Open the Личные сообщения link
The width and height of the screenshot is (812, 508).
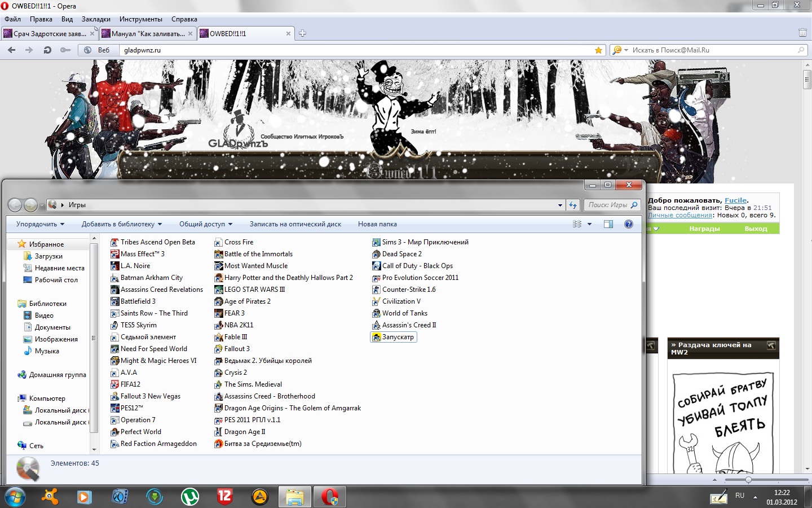[679, 215]
